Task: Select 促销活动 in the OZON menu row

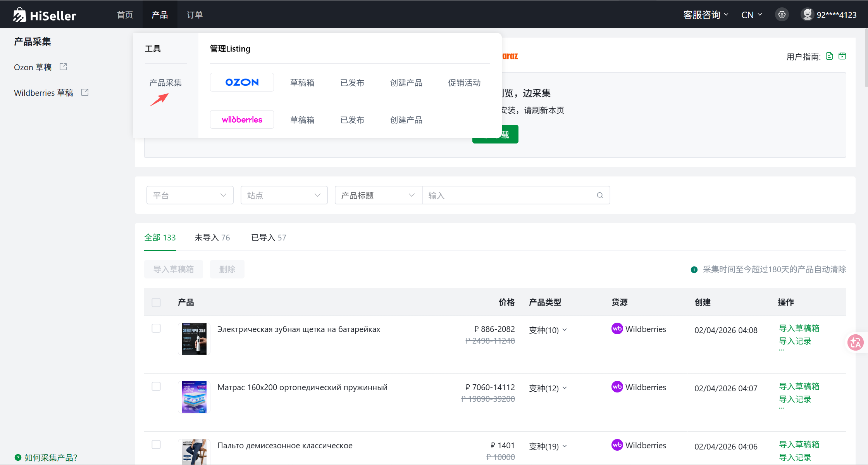Action: pyautogui.click(x=464, y=83)
